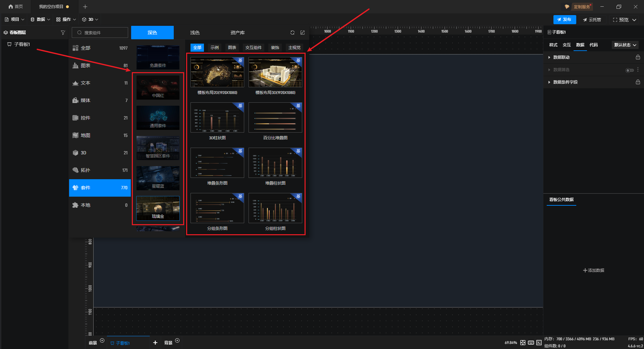
Task: Open the 数据 menu dropdown in toolbar
Action: pyautogui.click(x=40, y=19)
